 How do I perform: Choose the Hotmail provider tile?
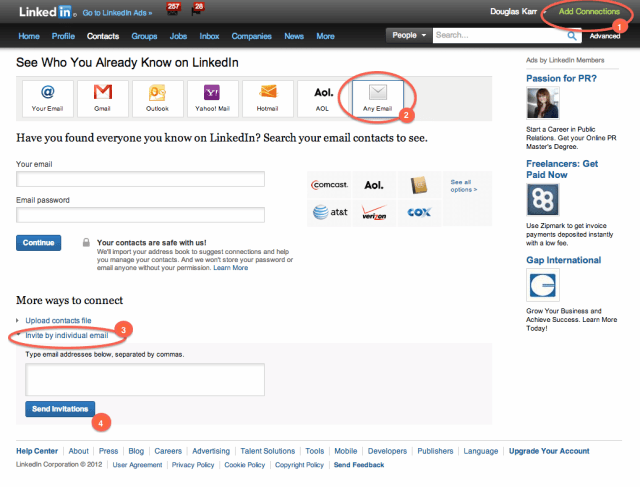coord(268,98)
